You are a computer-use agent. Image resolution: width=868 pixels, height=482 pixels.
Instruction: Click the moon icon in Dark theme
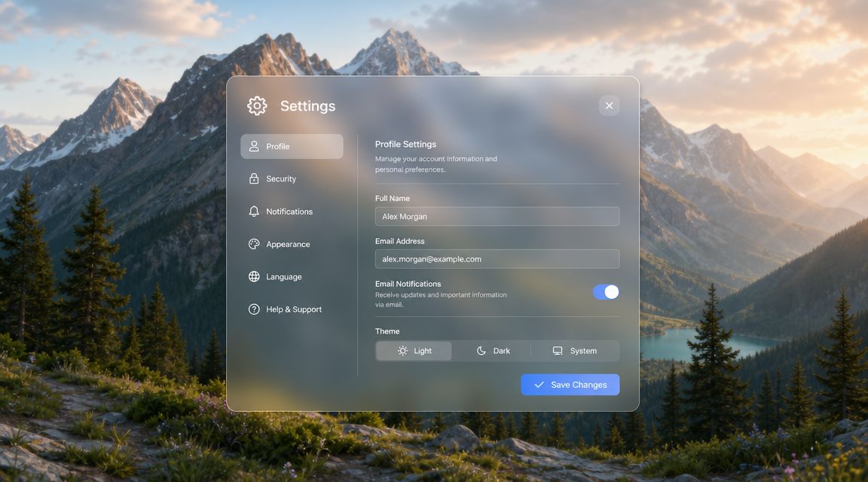coord(481,351)
